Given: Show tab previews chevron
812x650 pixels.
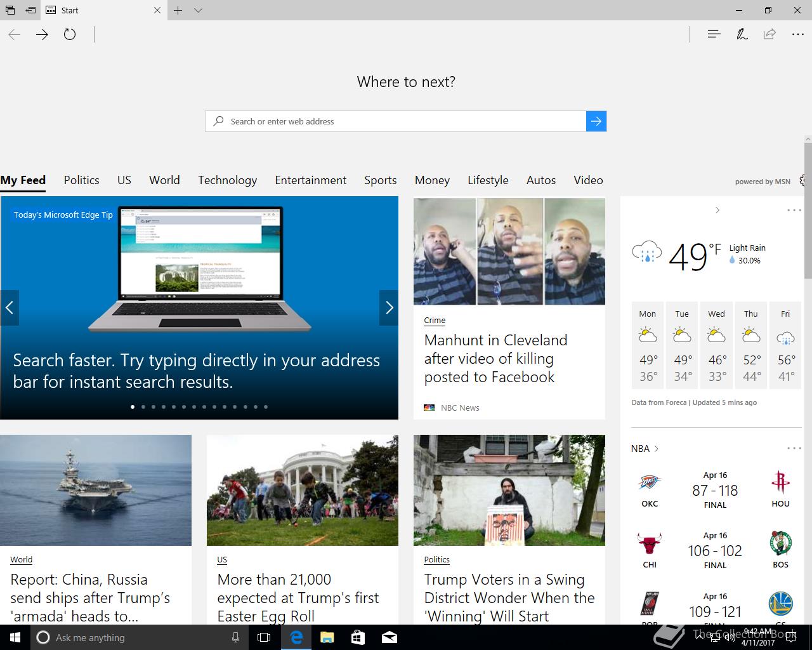Looking at the screenshot, I should point(198,10).
